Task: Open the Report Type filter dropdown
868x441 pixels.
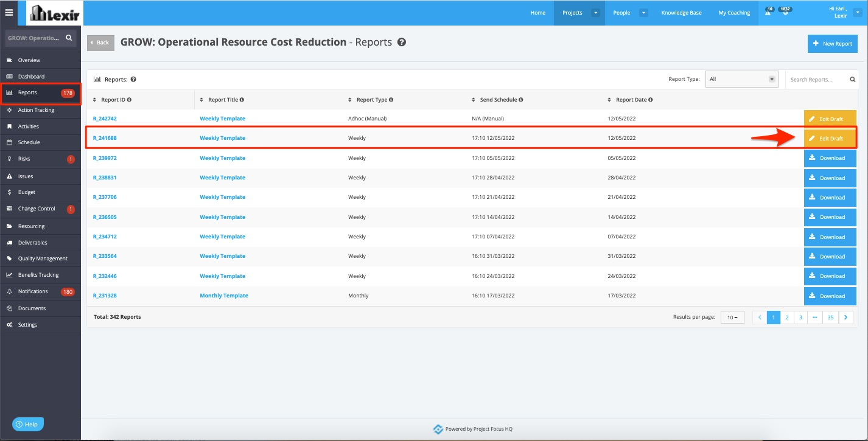Action: (742, 79)
